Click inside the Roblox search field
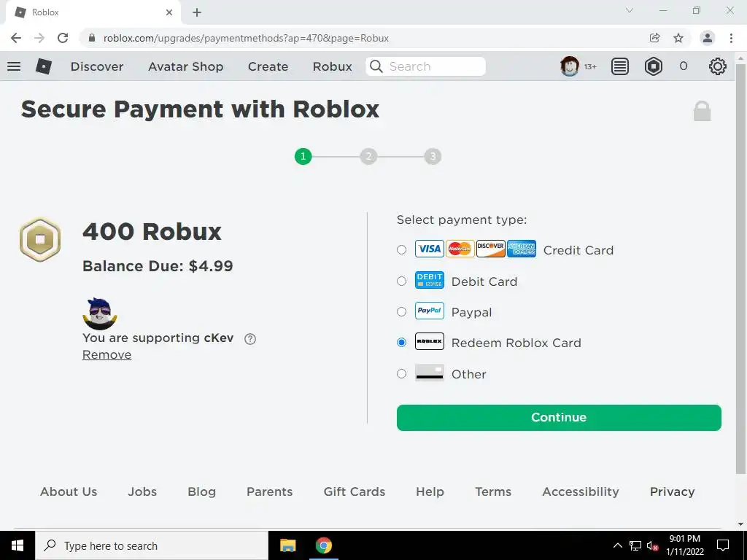This screenshot has height=560, width=747. pos(425,66)
